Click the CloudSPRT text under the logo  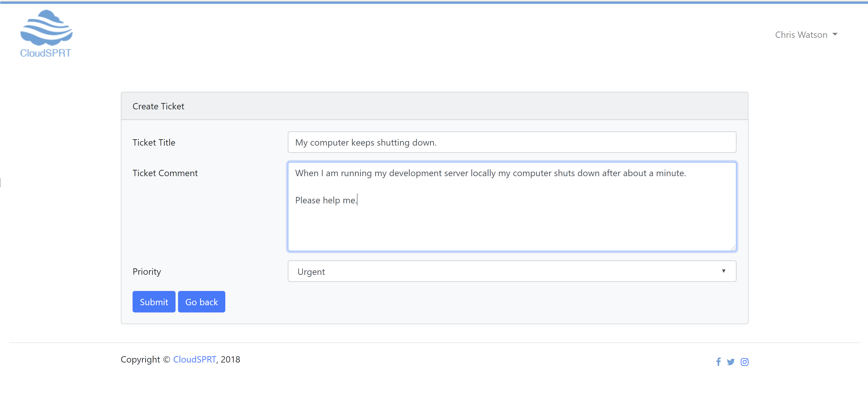46,53
